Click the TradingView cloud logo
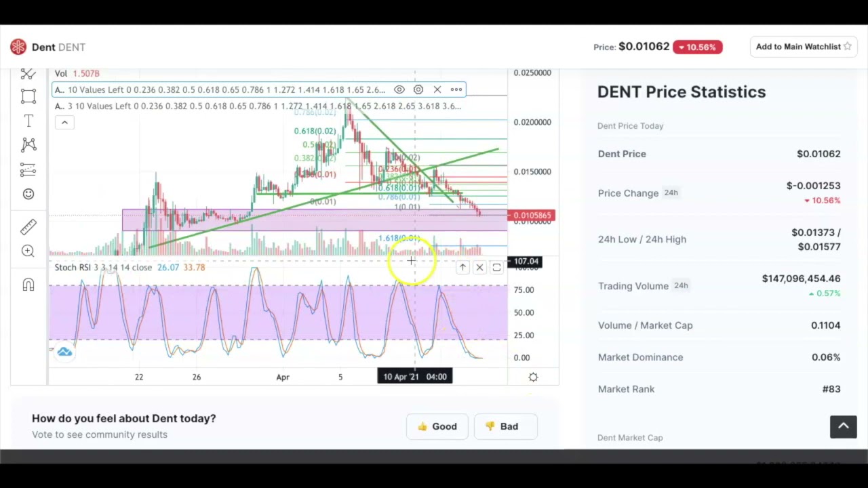This screenshot has width=868, height=488. click(x=64, y=352)
